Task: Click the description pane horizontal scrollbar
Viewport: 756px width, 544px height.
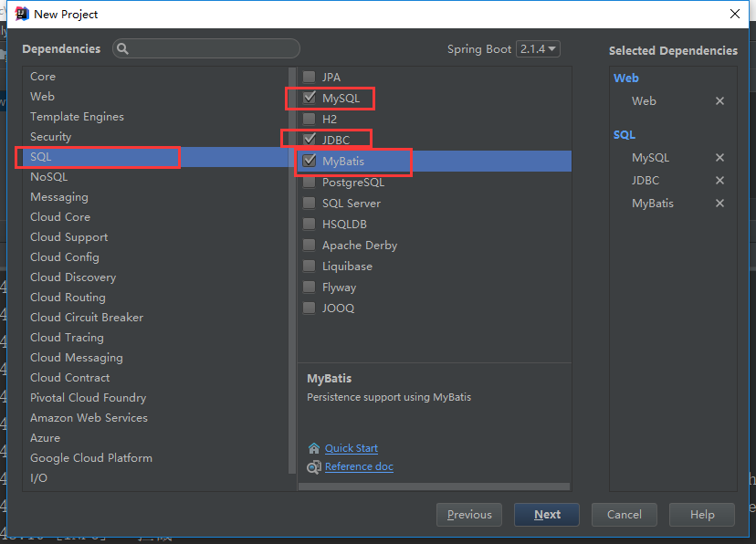Action: point(434,486)
